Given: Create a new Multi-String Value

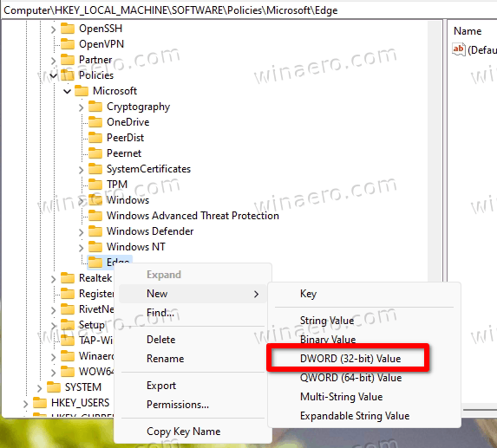Looking at the screenshot, I should point(364,397).
